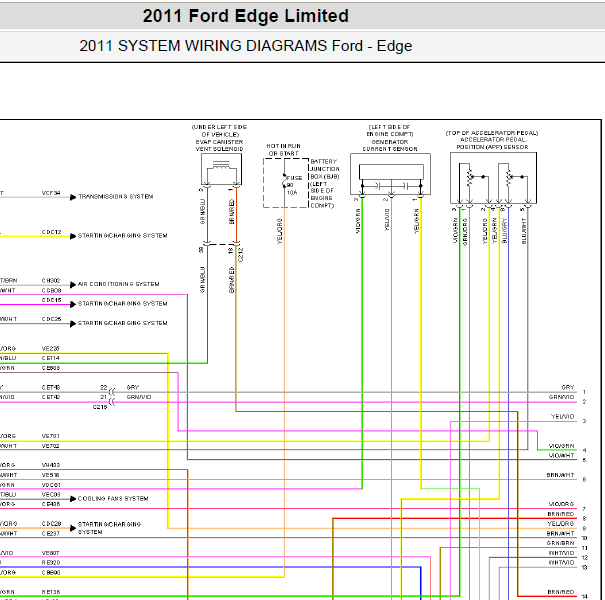Select circuit code CDC15
The image size is (605, 600).
coord(51,300)
